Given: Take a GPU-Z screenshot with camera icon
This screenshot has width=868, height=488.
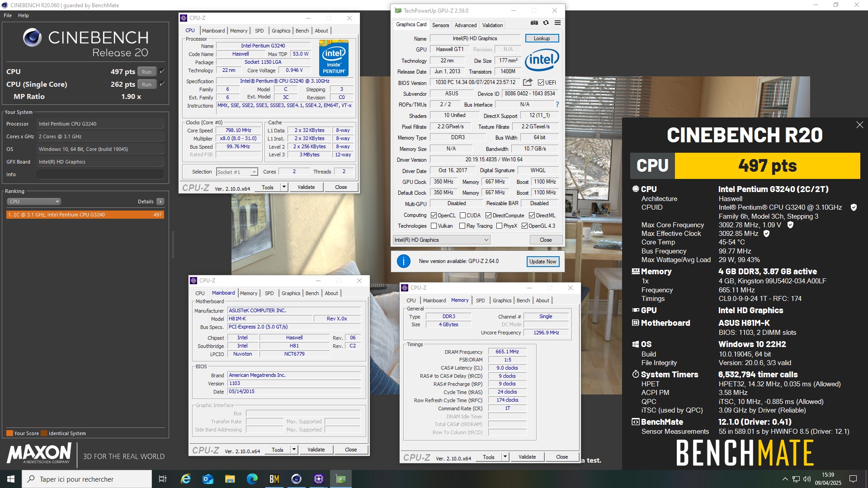Looking at the screenshot, I should 534,23.
